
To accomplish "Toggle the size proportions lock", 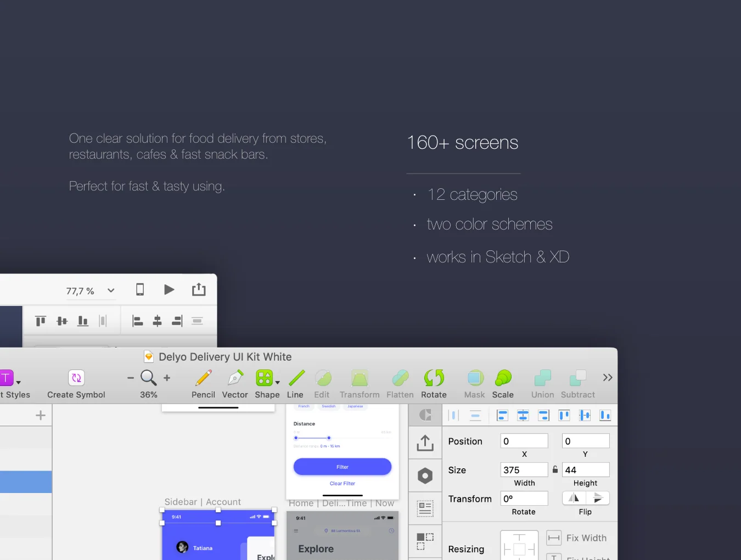I will [555, 469].
